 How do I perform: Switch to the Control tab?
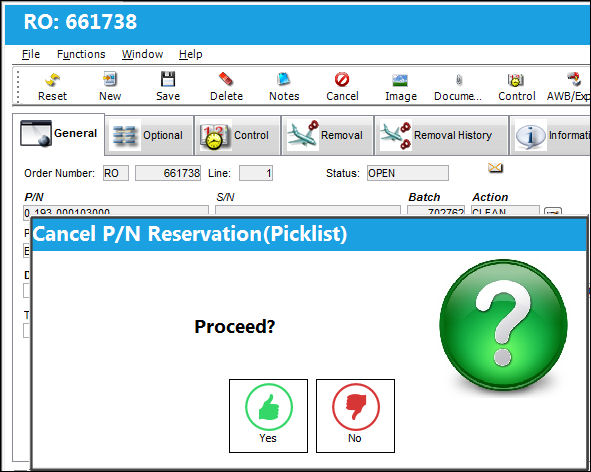(x=237, y=135)
